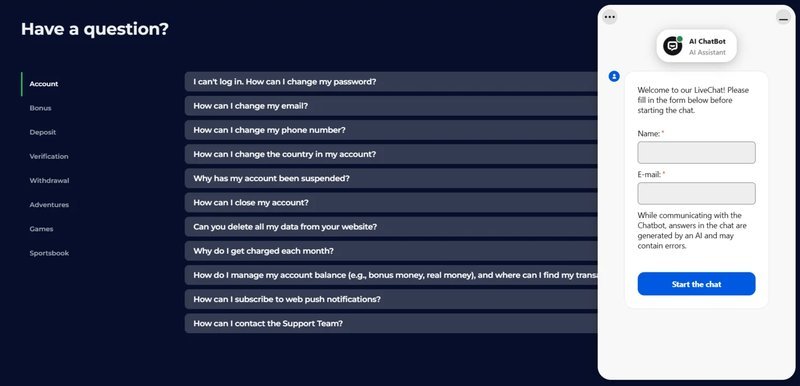Viewport: 800px width, 386px height.
Task: Open 'Why has my account been suspended?'
Action: point(391,178)
